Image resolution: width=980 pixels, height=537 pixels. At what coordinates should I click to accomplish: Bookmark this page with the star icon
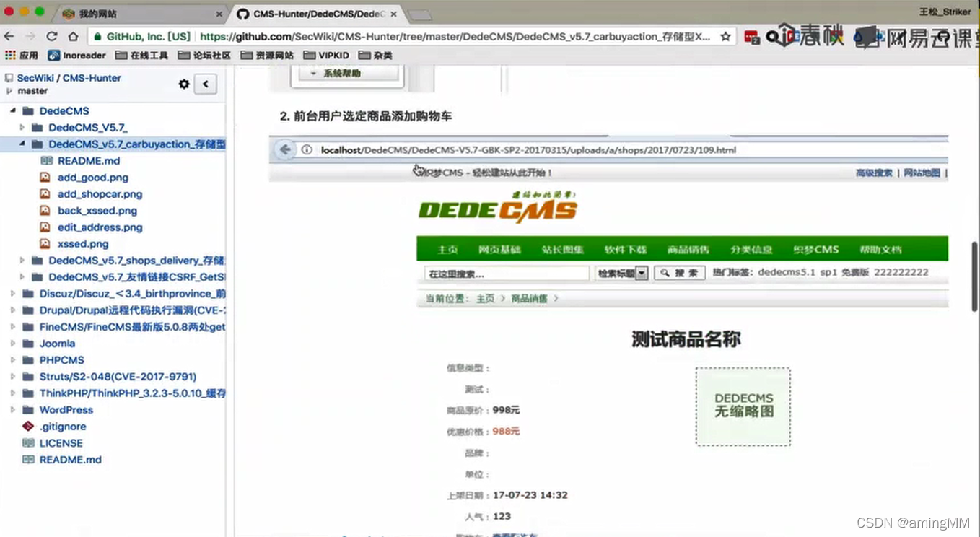coord(726,35)
